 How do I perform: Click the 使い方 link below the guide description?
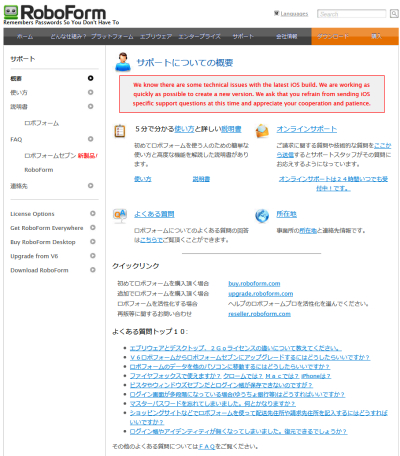(143, 179)
